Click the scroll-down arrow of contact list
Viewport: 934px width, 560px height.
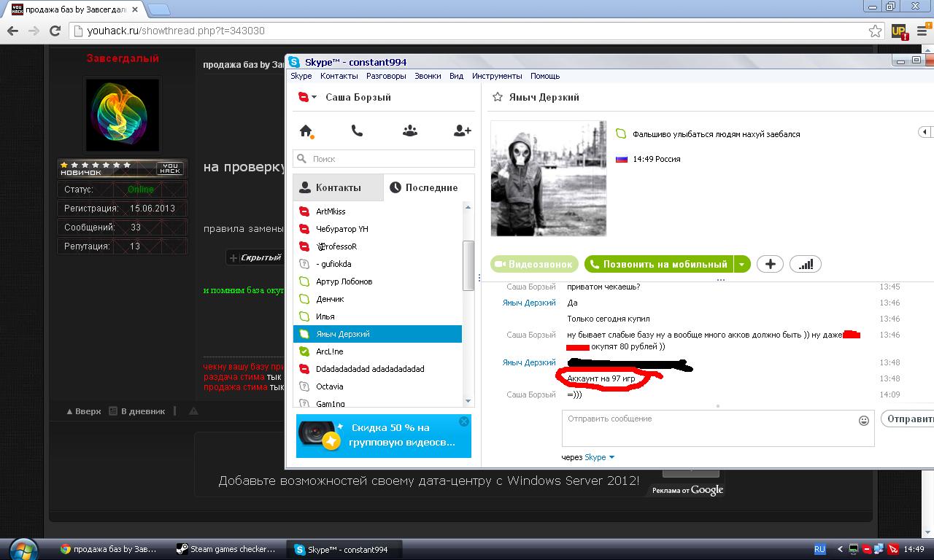click(x=468, y=401)
